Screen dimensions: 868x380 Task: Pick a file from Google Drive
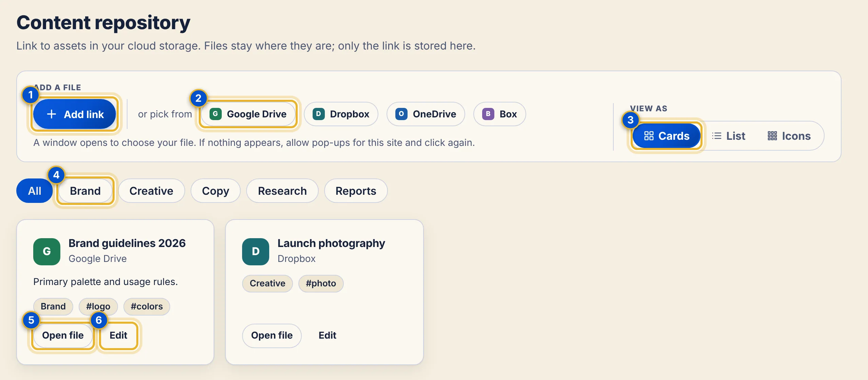248,114
